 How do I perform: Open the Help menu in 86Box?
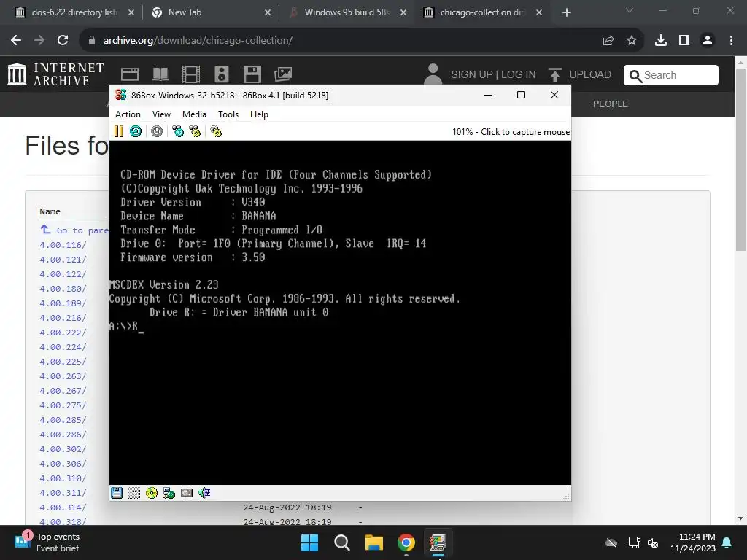point(259,114)
